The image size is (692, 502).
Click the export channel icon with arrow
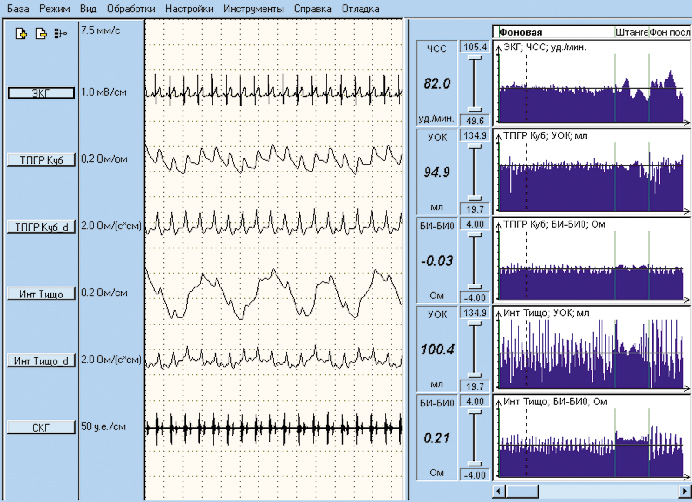coord(41,33)
